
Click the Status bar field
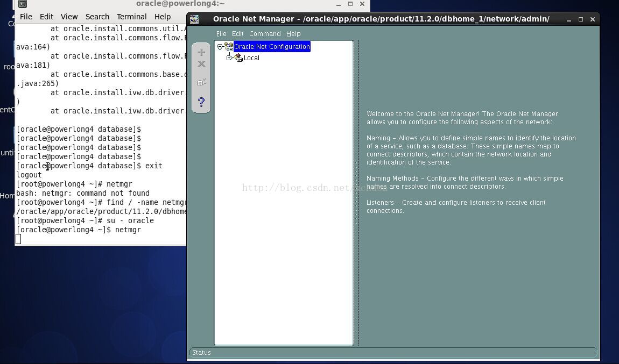click(393, 353)
